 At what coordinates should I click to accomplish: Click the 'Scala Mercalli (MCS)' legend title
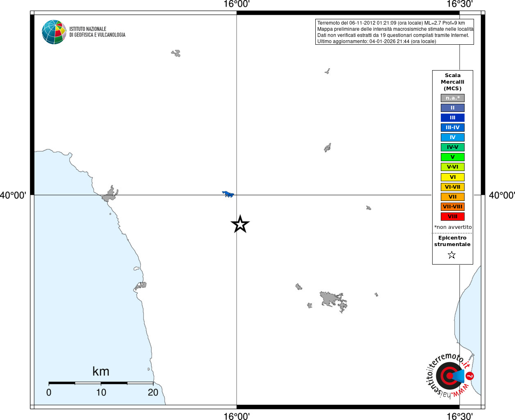click(453, 82)
